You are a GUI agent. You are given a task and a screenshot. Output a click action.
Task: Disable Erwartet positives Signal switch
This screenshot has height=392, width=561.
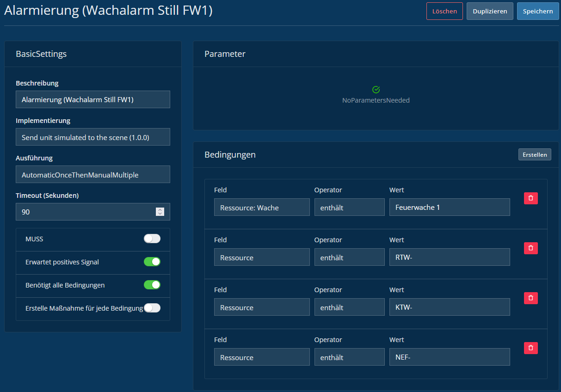152,262
